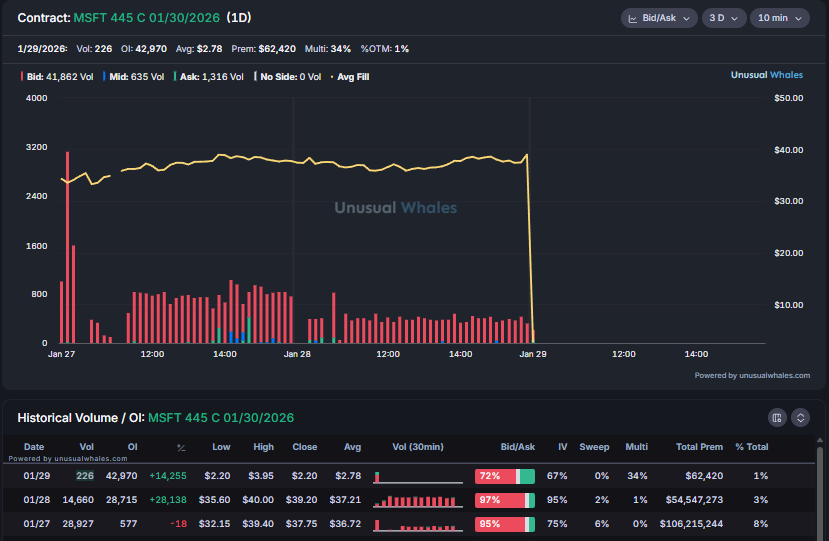Image resolution: width=829 pixels, height=541 pixels.
Task: Click the column layout icon in Historical Volume
Action: [x=776, y=417]
